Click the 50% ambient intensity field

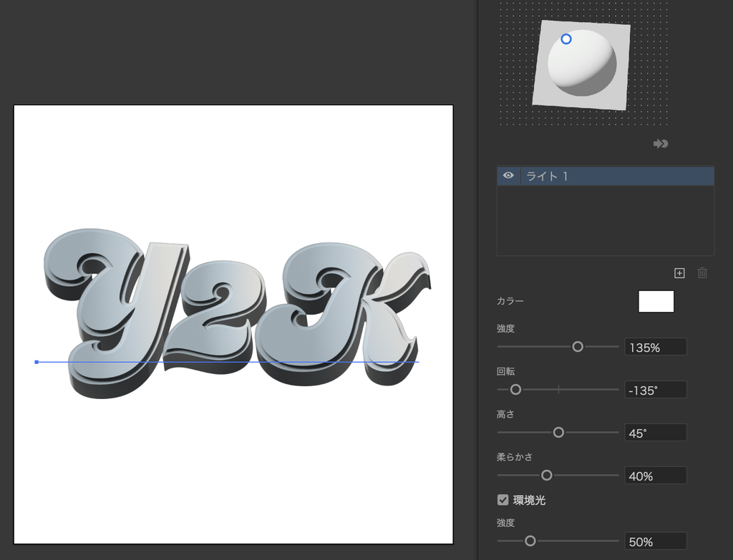click(x=656, y=541)
